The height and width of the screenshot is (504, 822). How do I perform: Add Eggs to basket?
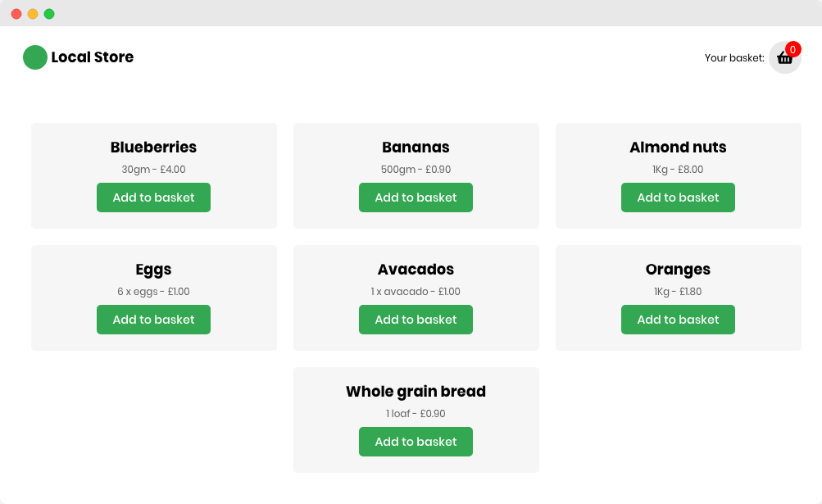click(x=153, y=320)
